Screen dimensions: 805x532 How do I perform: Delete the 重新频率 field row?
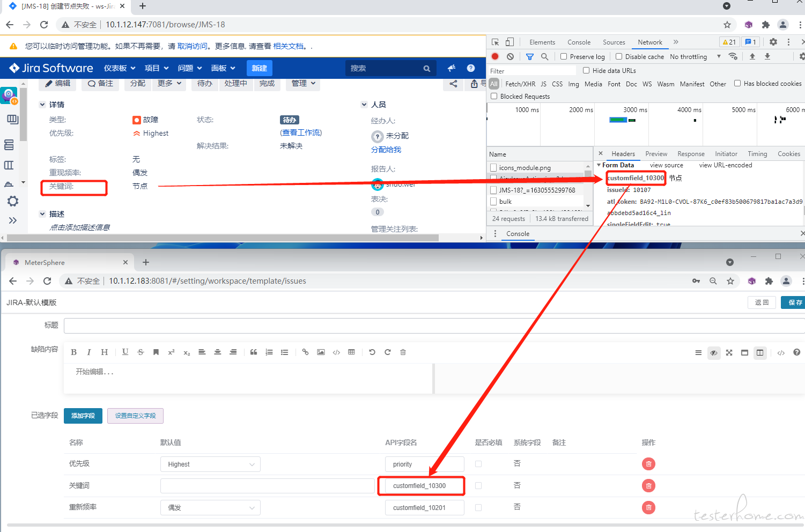[648, 507]
